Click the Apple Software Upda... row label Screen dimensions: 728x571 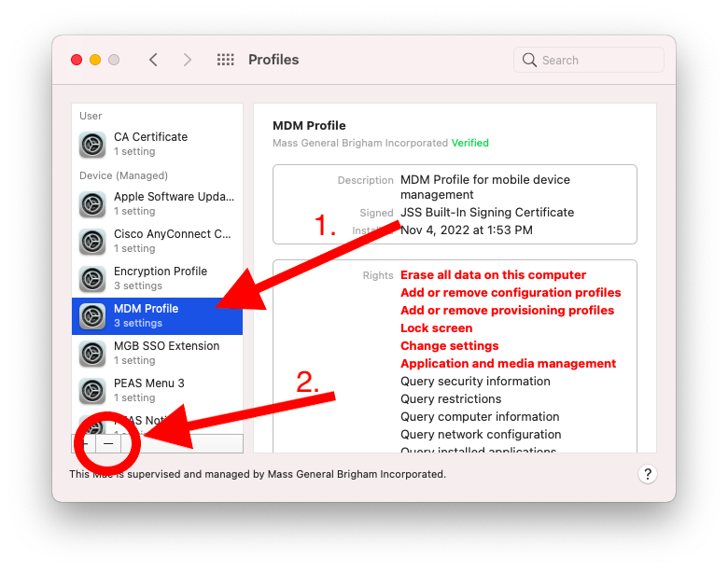pyautogui.click(x=175, y=196)
